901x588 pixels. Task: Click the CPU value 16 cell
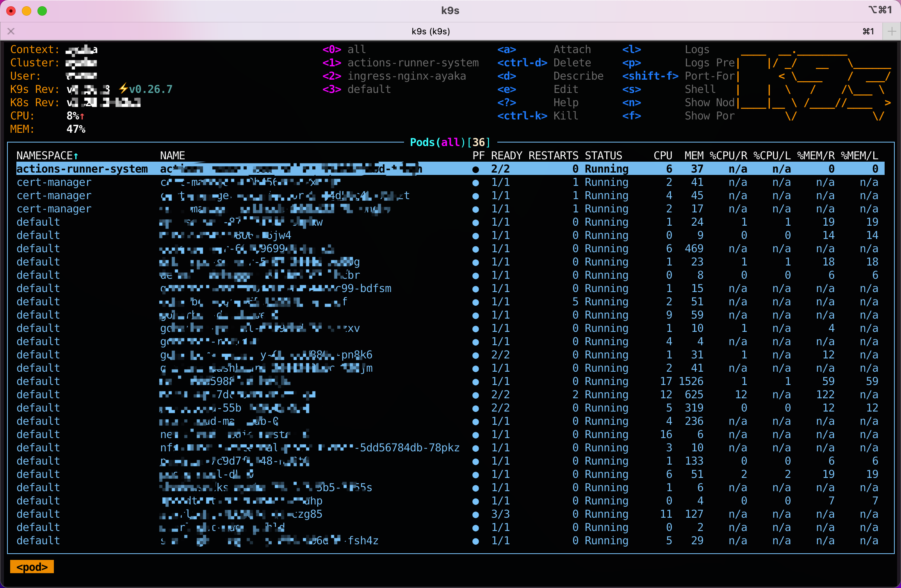(x=666, y=435)
